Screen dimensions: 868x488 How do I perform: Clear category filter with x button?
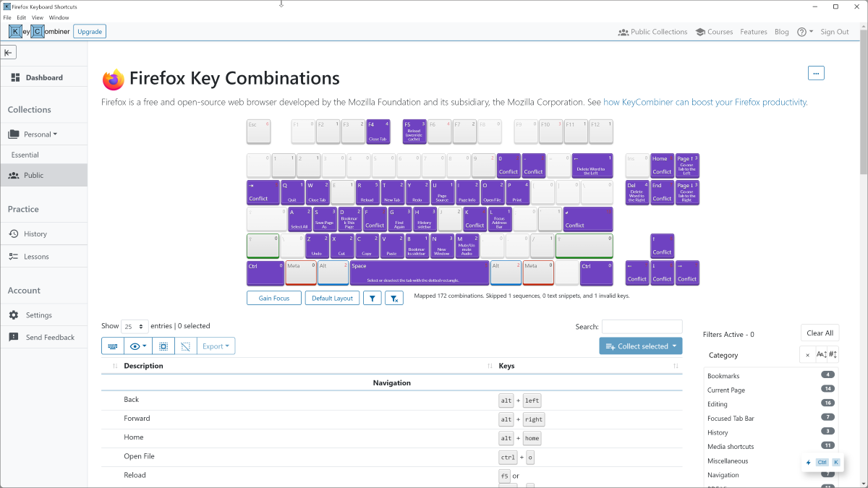click(x=807, y=355)
